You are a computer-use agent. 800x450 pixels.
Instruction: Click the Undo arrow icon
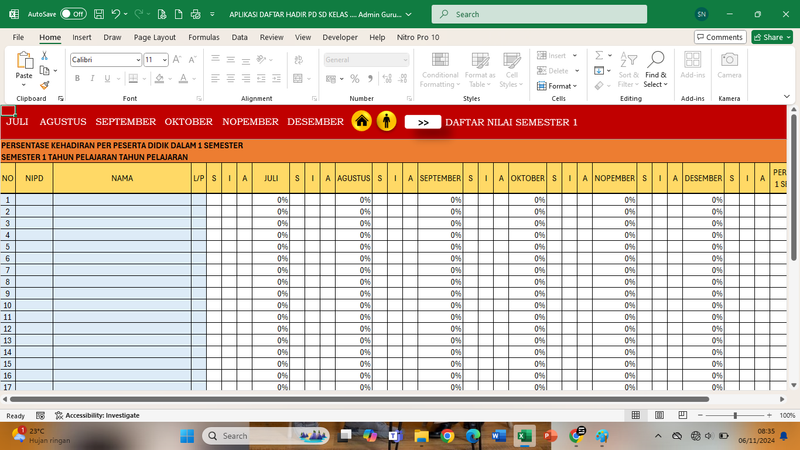click(116, 14)
